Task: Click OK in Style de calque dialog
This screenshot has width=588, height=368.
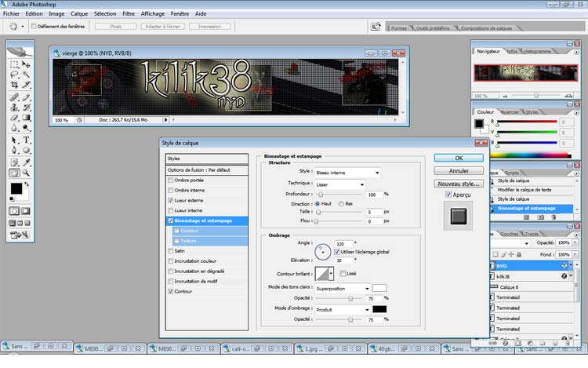Action: [x=459, y=158]
